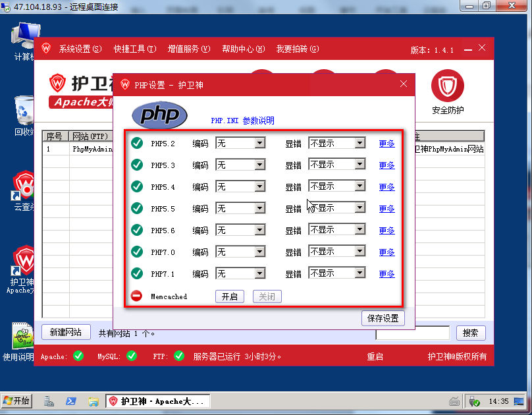Open the PHP7.1 编码 dropdown
The height and width of the screenshot is (415, 532).
click(240, 273)
